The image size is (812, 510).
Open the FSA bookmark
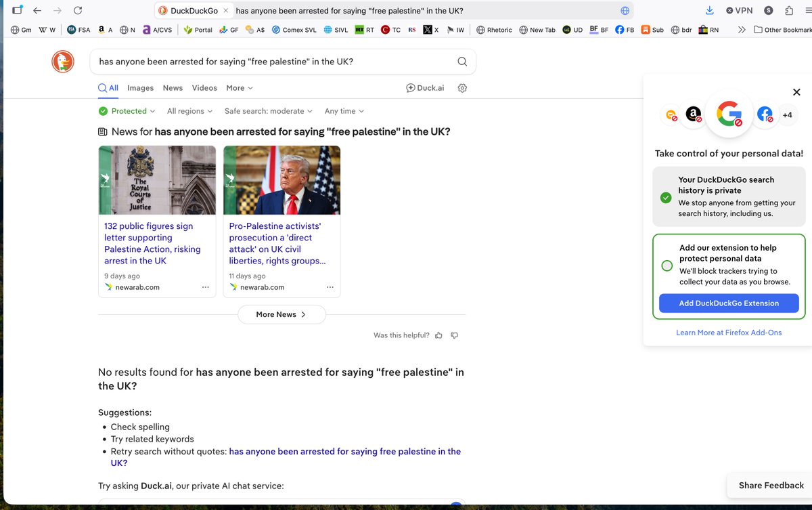point(78,30)
